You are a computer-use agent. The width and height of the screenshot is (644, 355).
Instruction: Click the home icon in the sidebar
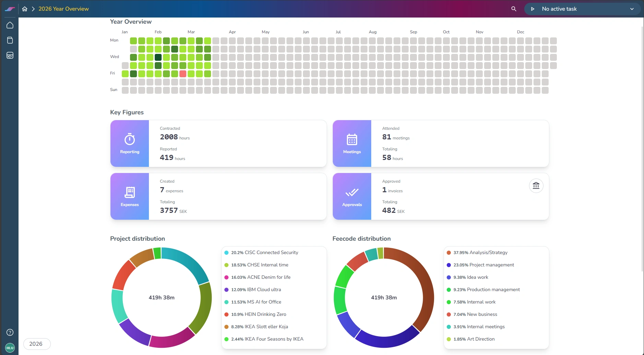[x=10, y=25]
